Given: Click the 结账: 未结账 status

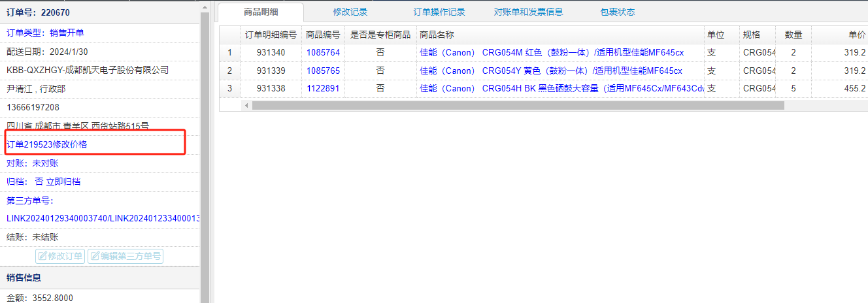Looking at the screenshot, I should click(33, 237).
